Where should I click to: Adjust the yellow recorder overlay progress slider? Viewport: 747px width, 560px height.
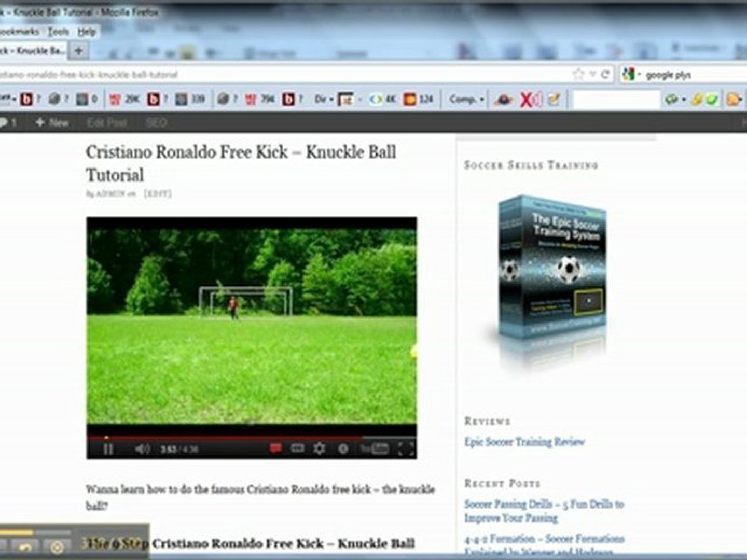click(x=35, y=532)
